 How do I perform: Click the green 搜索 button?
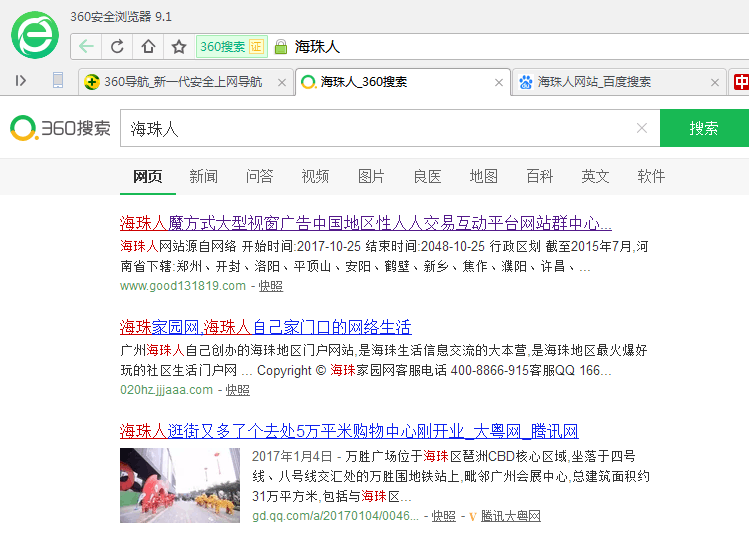[704, 128]
